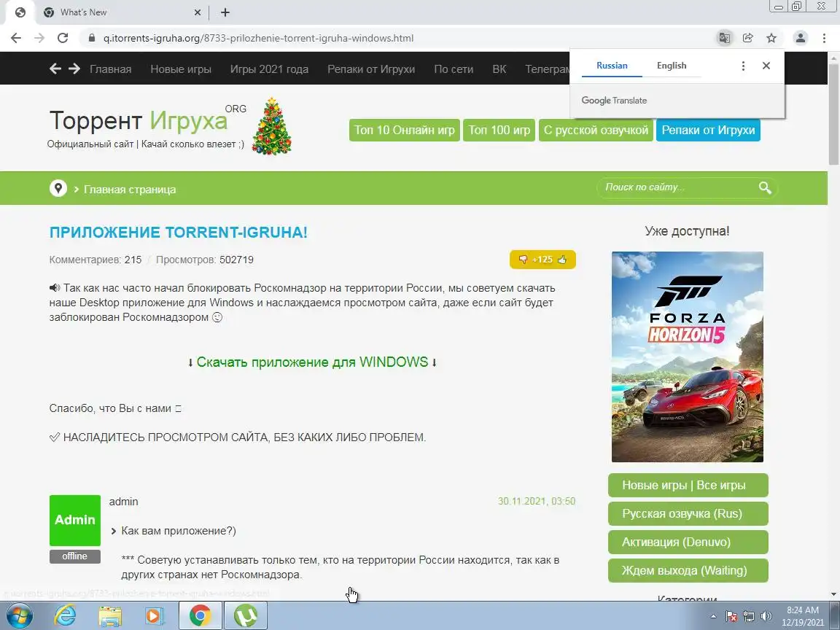Open uTorrent from the taskbar
Screen dimensions: 840x630
tap(245, 616)
